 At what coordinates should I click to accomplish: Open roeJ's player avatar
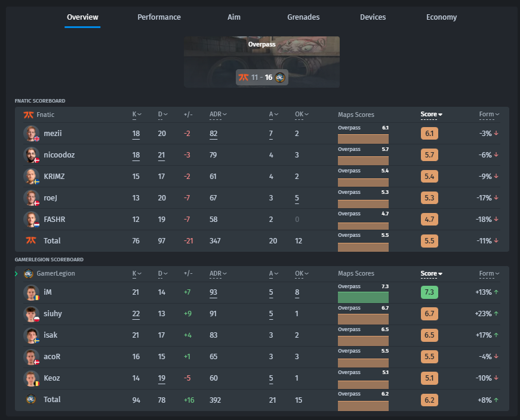coord(31,198)
